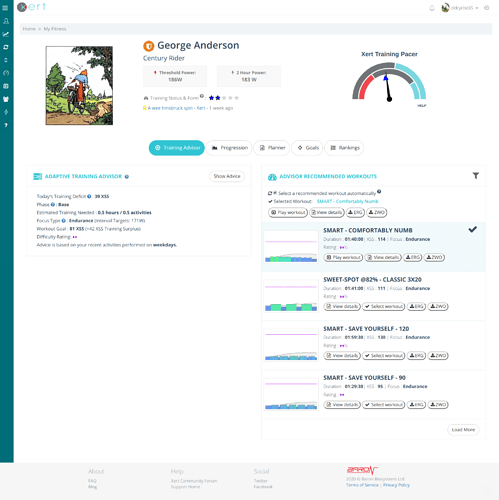Viewport: 499px width, 500px height.
Task: Download ZWO for Save Yourself - 120
Action: pyautogui.click(x=438, y=356)
